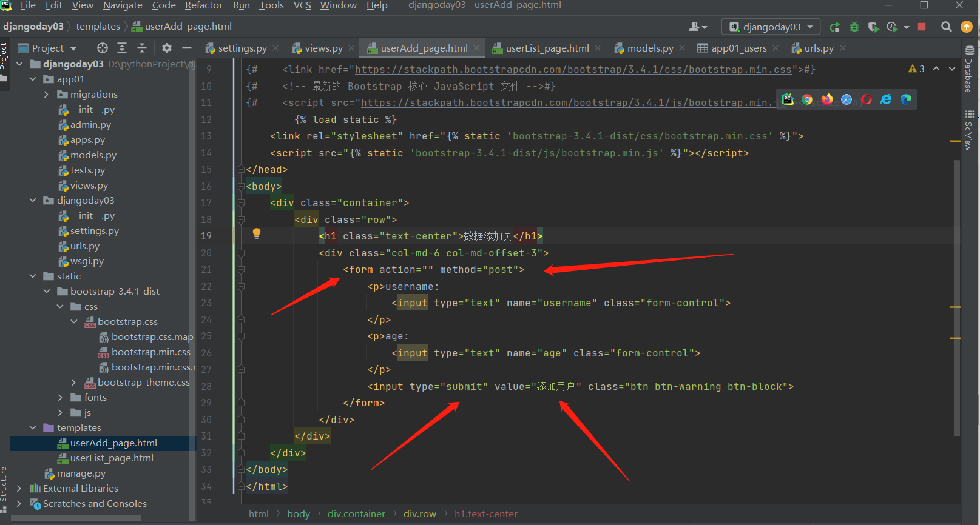The width and height of the screenshot is (980, 525).
Task: Open the user account icon menu
Action: pyautogui.click(x=698, y=27)
